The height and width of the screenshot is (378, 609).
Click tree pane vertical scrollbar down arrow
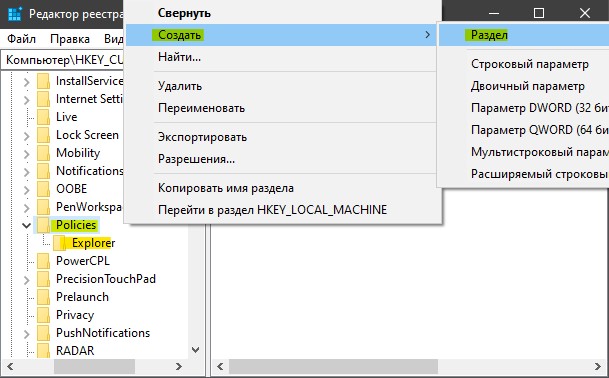(x=196, y=350)
